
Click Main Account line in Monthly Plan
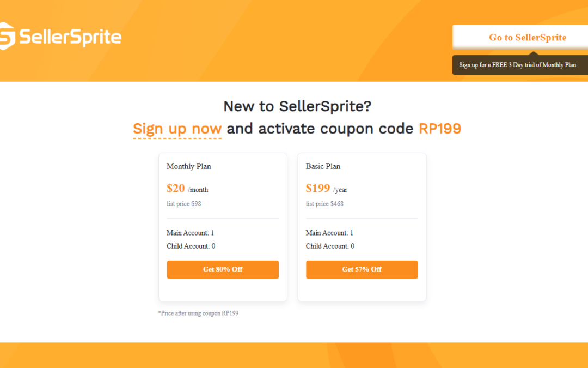(191, 233)
